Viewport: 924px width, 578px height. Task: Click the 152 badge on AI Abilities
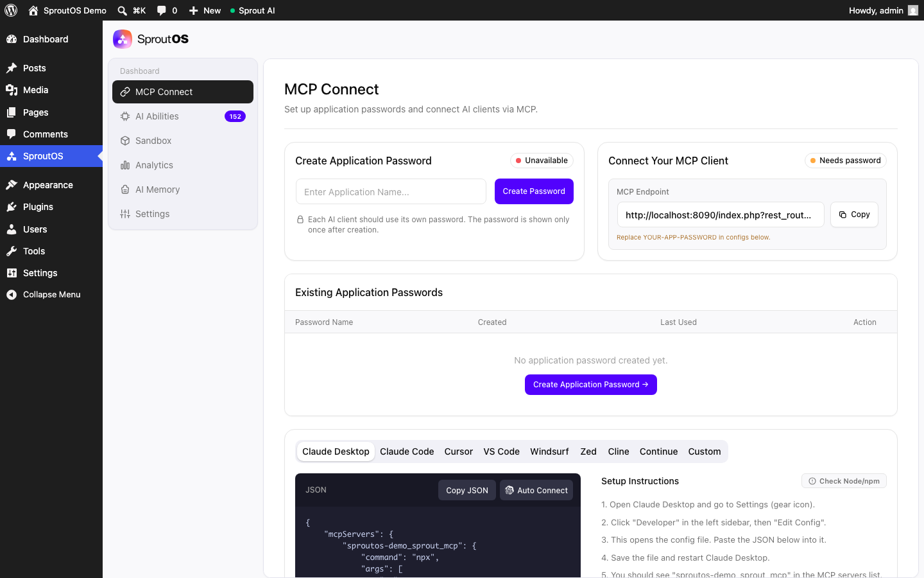click(235, 116)
